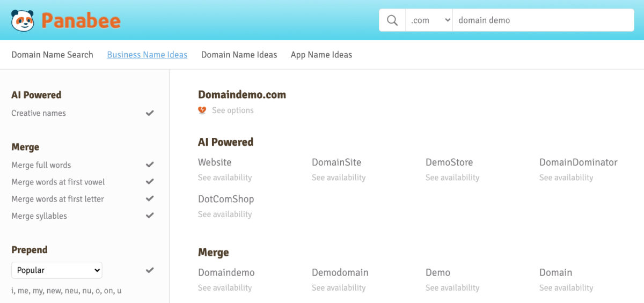This screenshot has height=303, width=644.
Task: Toggle Merge words at first letter checkmark
Action: click(150, 199)
